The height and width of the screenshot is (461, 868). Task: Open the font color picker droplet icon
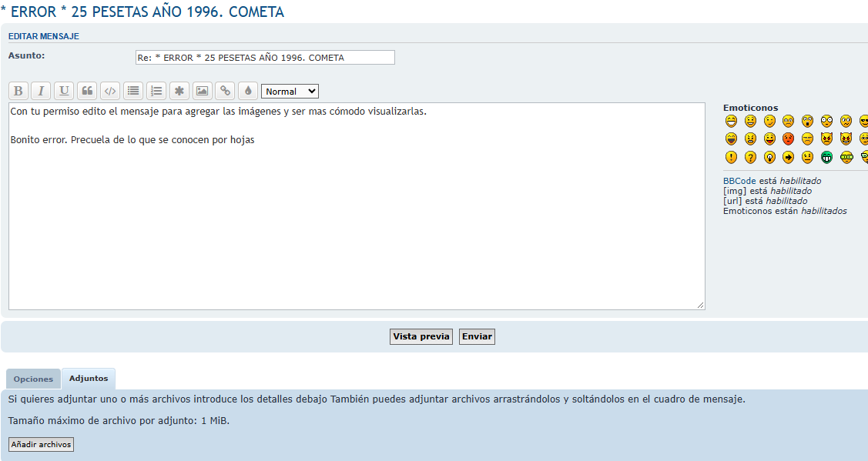[248, 91]
